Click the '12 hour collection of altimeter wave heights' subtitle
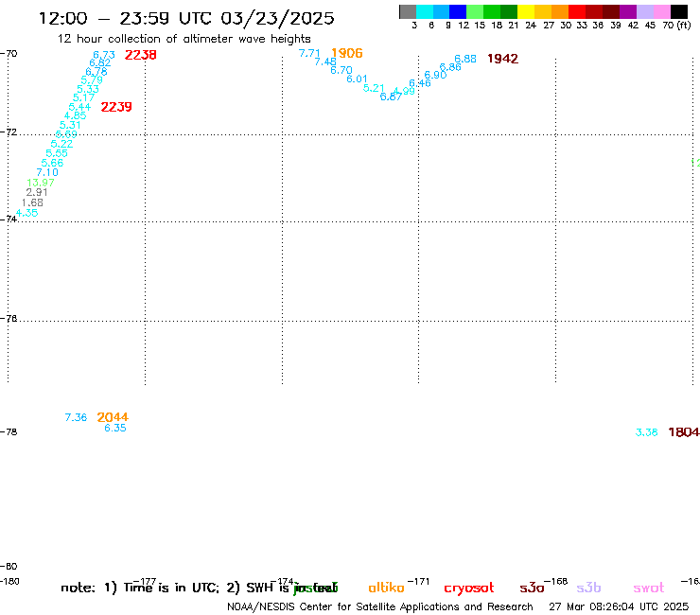Screen dimensions: 700x615 click(x=184, y=39)
